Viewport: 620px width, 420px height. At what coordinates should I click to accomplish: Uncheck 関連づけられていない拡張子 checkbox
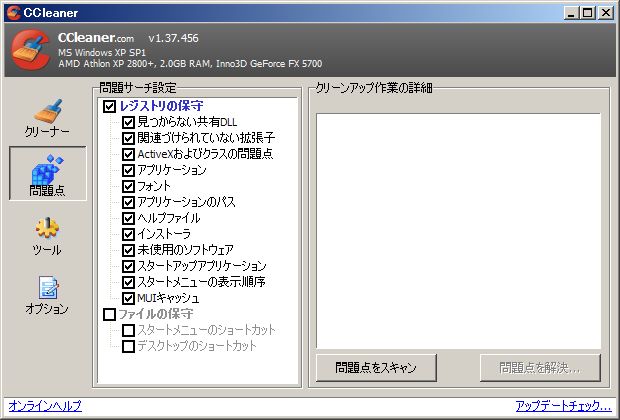pos(128,138)
